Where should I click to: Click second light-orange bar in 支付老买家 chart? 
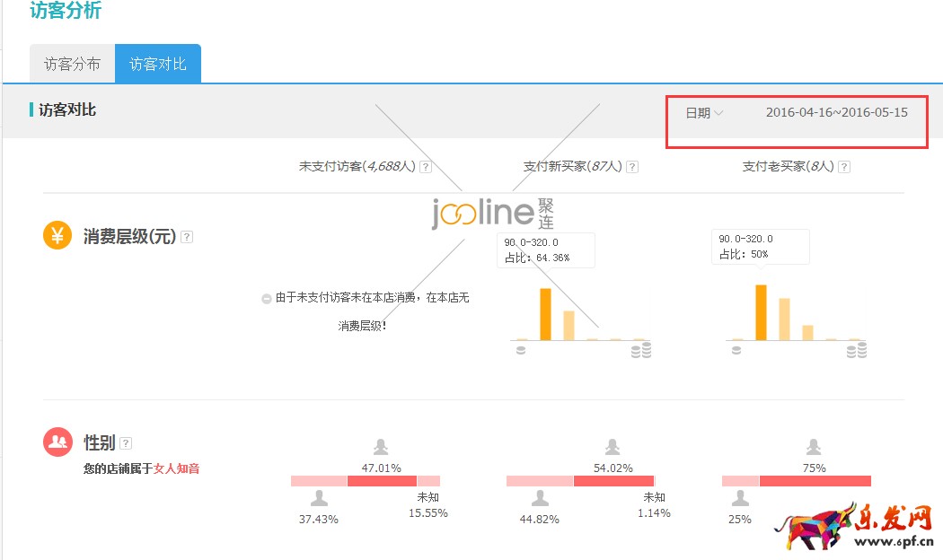(784, 319)
